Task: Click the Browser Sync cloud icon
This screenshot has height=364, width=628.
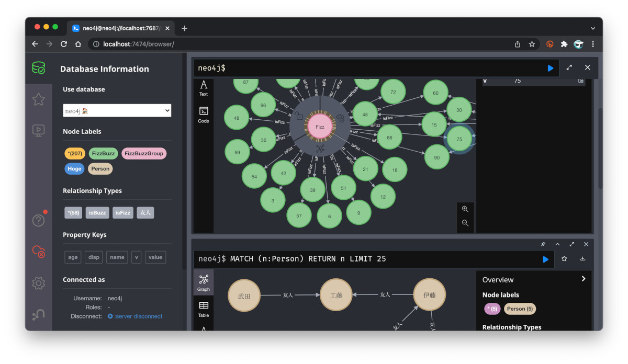Action: (38, 252)
